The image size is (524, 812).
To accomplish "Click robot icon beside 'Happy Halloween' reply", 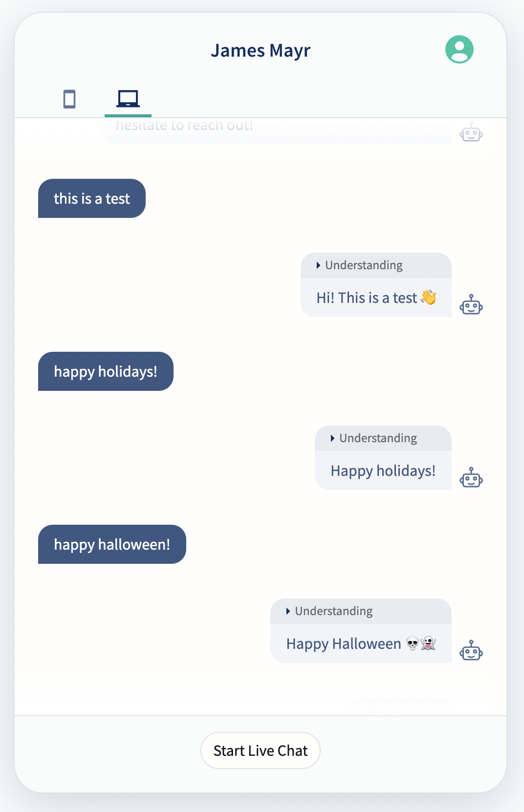I will pos(471,650).
